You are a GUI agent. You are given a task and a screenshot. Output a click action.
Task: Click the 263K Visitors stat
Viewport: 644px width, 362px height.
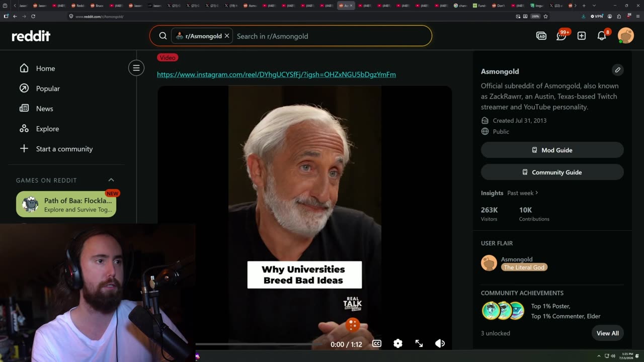click(x=490, y=214)
